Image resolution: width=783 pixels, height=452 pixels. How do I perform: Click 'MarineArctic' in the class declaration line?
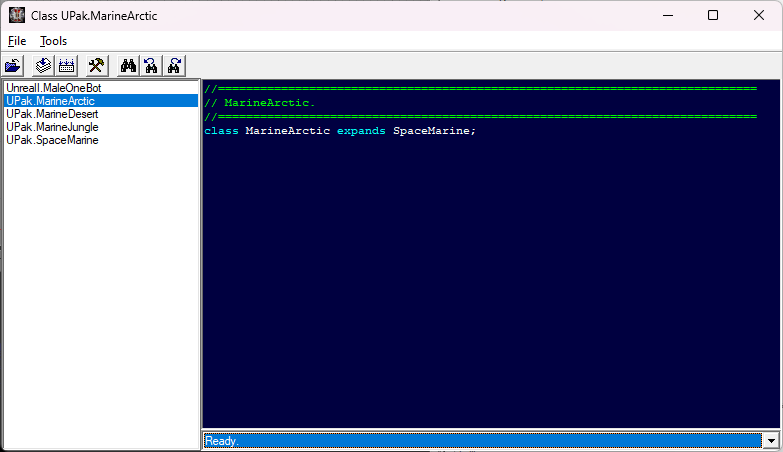tap(288, 131)
